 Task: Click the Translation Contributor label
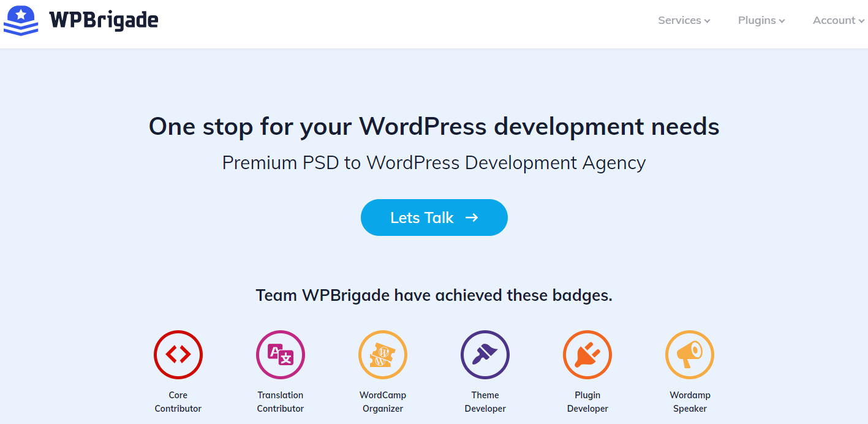point(281,402)
